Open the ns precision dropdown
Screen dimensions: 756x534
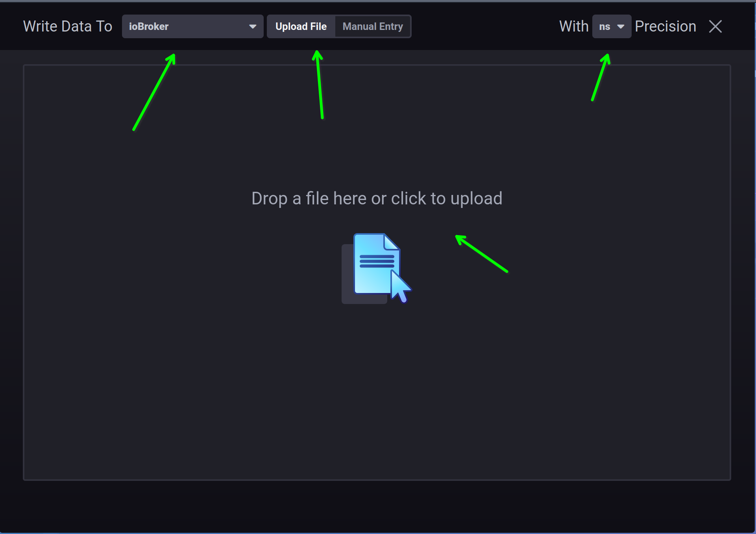tap(611, 26)
